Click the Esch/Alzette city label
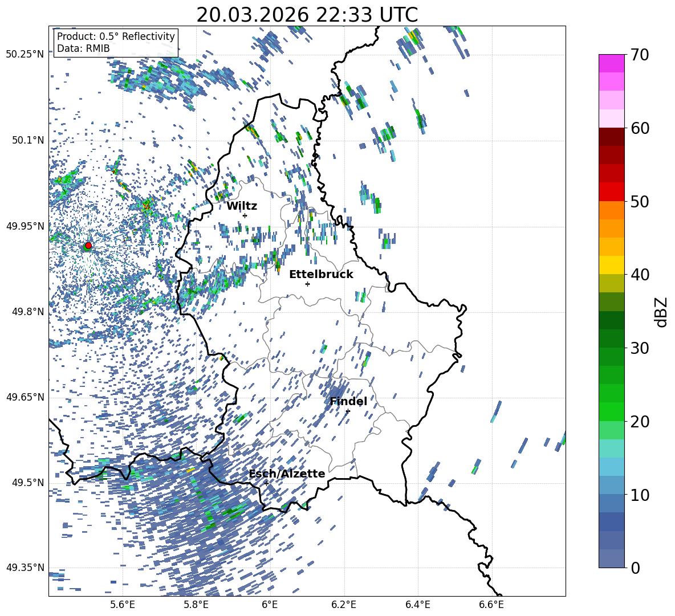This screenshot has width=675, height=616. click(x=287, y=474)
